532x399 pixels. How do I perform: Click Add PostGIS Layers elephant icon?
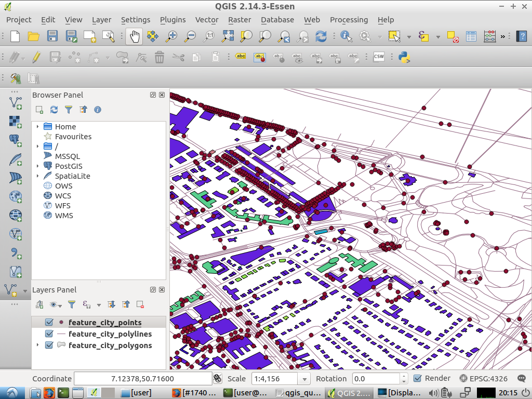pos(15,140)
